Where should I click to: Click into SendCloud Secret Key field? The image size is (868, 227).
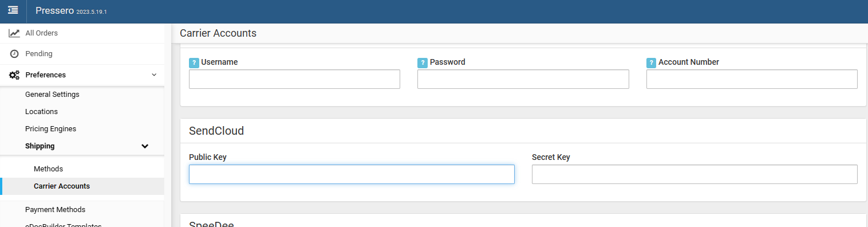tap(695, 174)
